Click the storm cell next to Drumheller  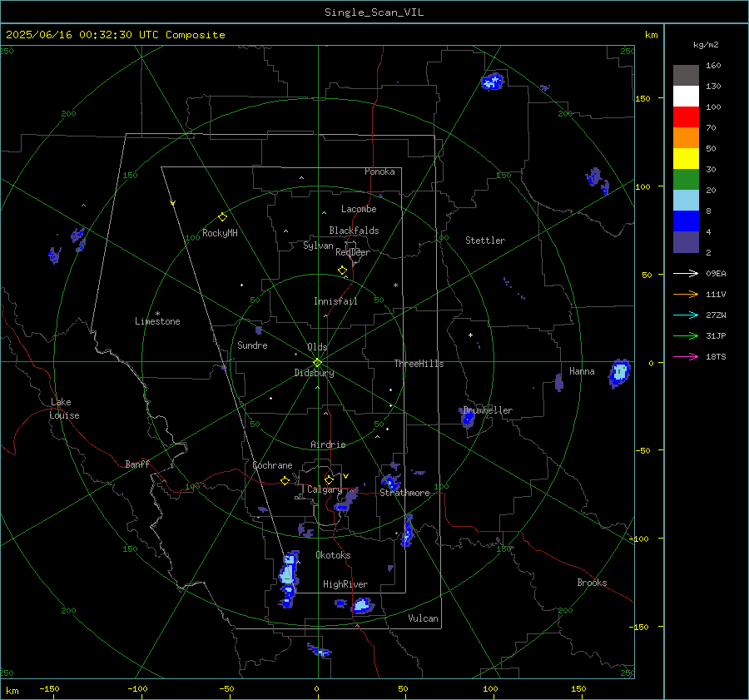(x=468, y=418)
